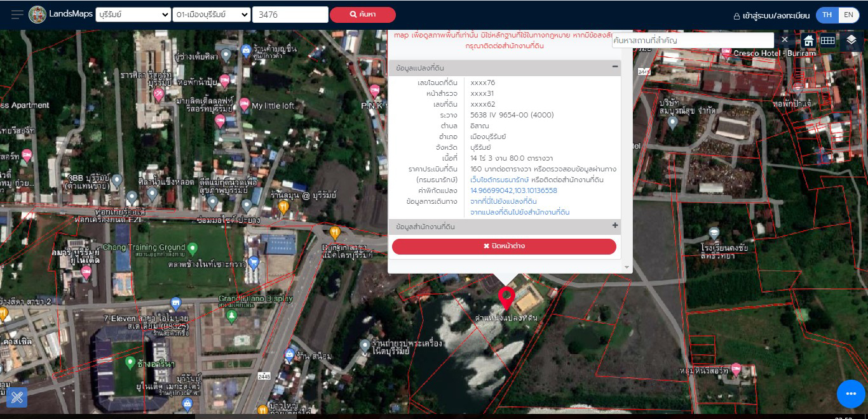Screen dimensions: 868x419
Task: Open the district dropdown 01-เมืองบุรีรัมย์
Action: coord(211,15)
